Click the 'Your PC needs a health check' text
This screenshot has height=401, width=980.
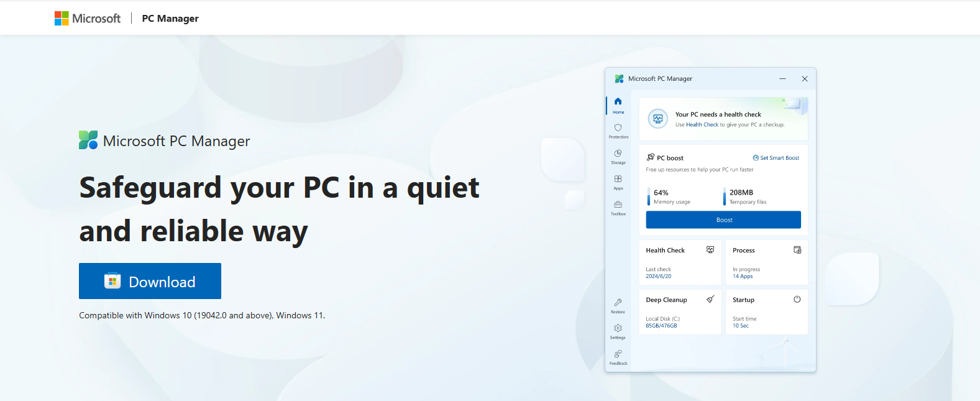click(718, 114)
